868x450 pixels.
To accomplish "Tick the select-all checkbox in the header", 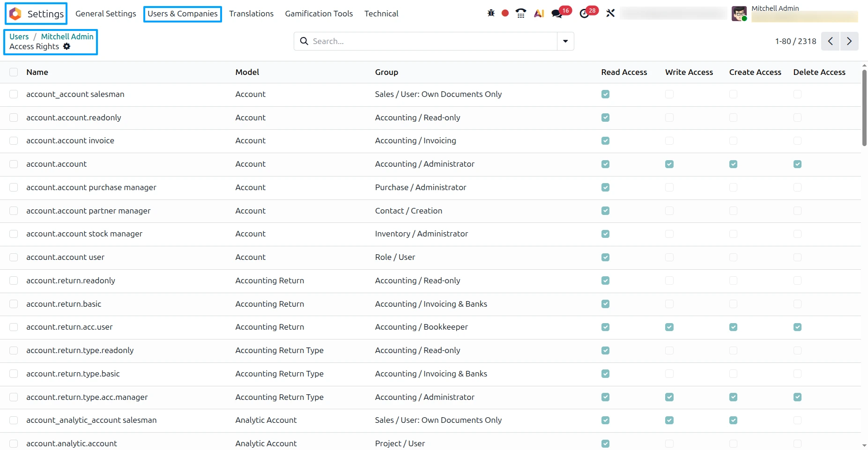I will (14, 72).
